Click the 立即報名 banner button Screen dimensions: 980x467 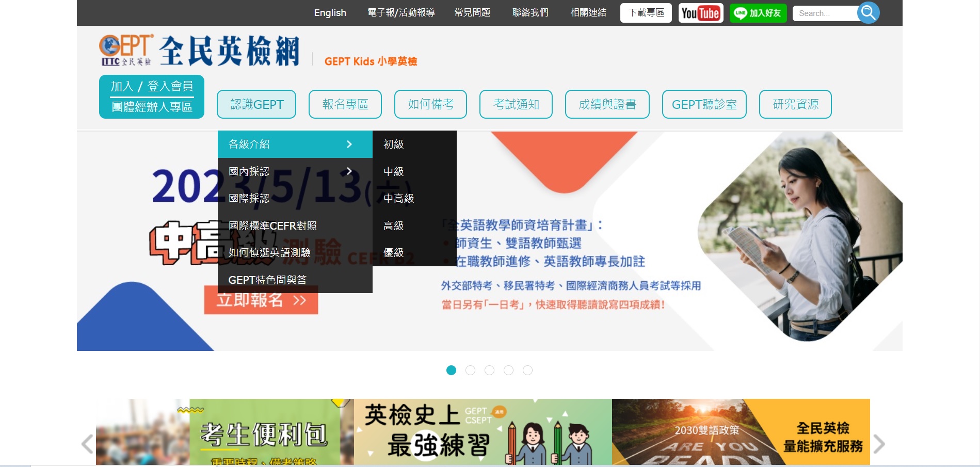click(261, 303)
